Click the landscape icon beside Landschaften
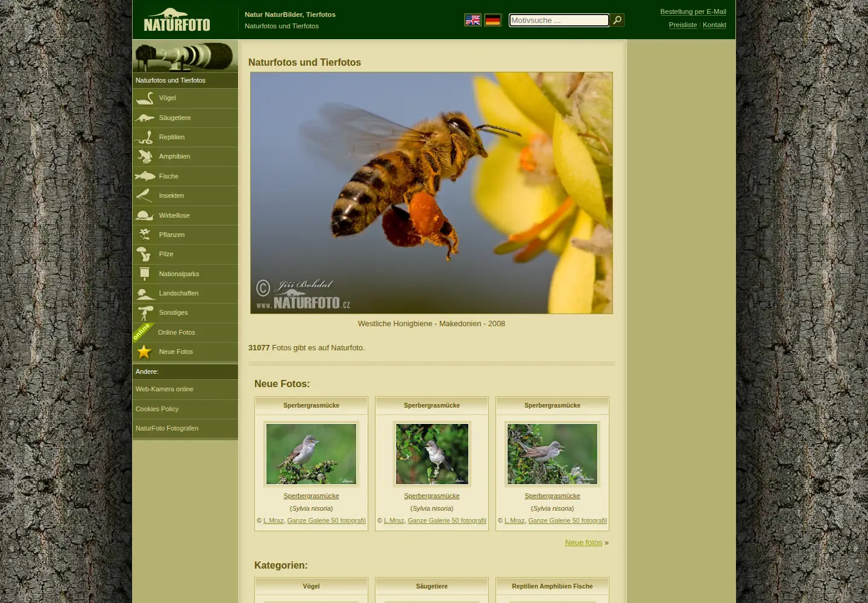 coord(145,293)
